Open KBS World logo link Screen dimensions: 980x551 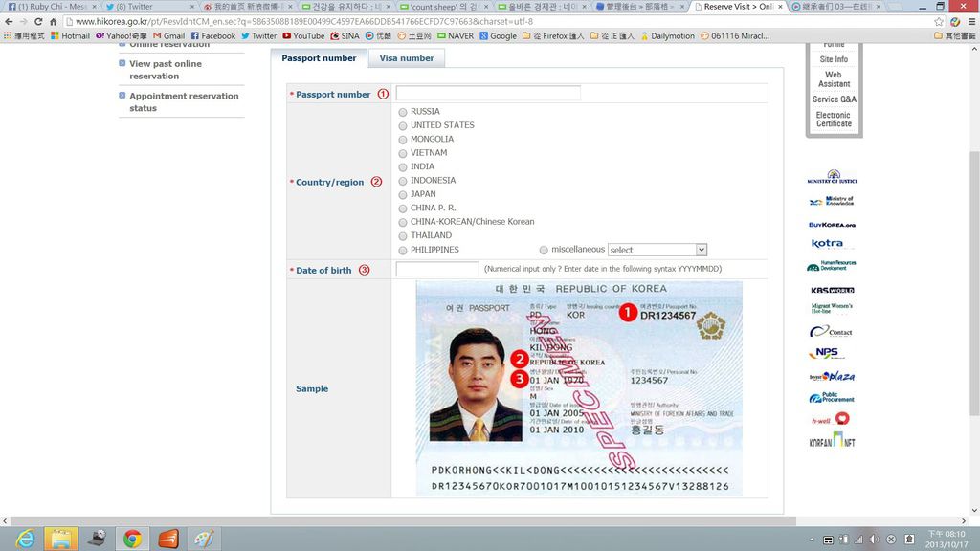pyautogui.click(x=833, y=290)
